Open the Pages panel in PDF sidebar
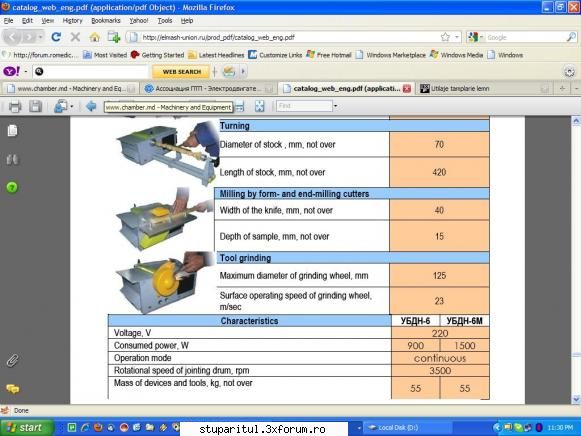The height and width of the screenshot is (436, 581). pyautogui.click(x=12, y=130)
